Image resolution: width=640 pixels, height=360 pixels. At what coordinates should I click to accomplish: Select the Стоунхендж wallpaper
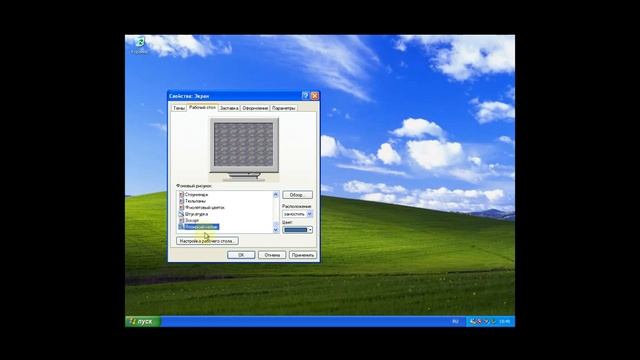click(x=196, y=195)
